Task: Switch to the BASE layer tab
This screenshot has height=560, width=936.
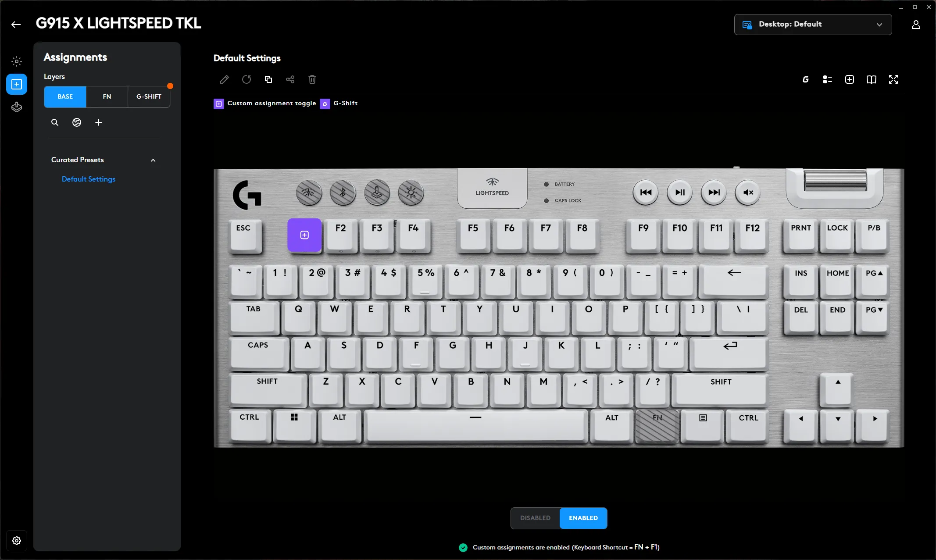Action: point(65,96)
